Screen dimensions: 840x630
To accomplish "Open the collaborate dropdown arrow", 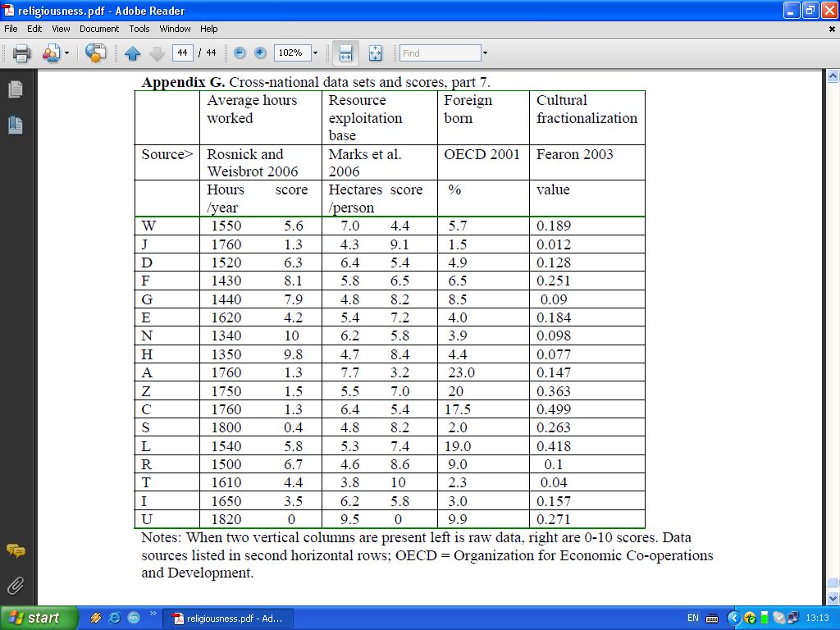I will click(x=66, y=53).
